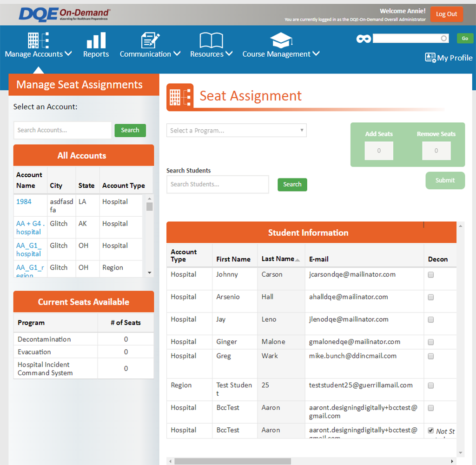
Task: Check the Decon box for Johnny Carson
Action: click(x=430, y=275)
